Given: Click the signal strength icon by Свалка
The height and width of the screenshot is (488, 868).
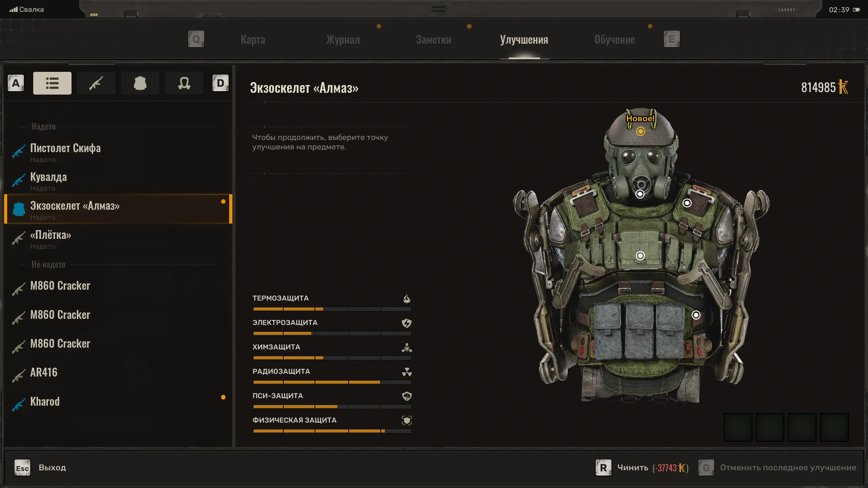Looking at the screenshot, I should pos(14,9).
